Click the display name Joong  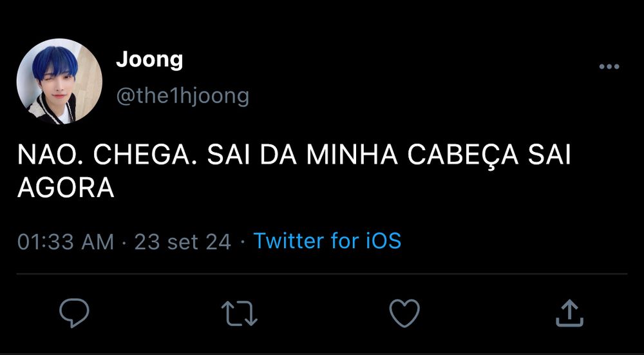click(149, 60)
